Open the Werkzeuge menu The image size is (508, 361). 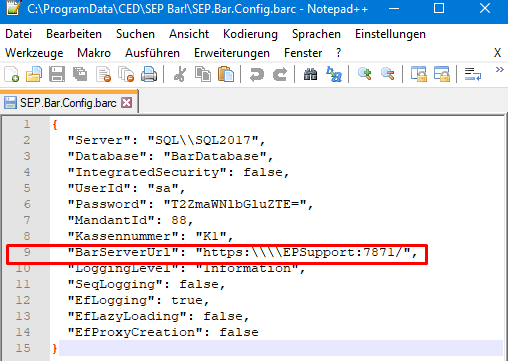[34, 53]
